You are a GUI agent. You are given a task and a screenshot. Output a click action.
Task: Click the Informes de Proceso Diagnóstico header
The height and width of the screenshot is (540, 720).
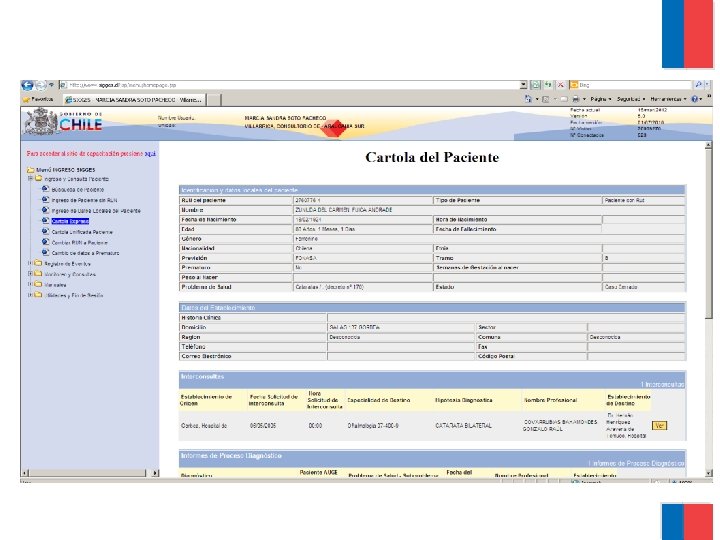[x=432, y=459]
